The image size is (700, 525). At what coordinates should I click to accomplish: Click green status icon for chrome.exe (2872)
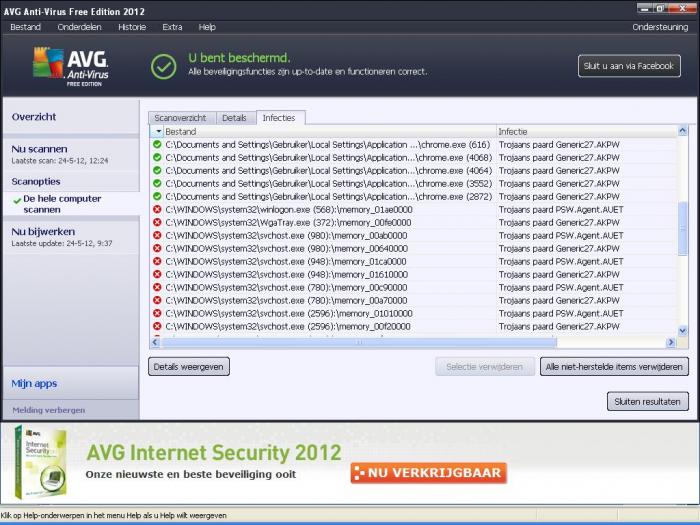157,196
